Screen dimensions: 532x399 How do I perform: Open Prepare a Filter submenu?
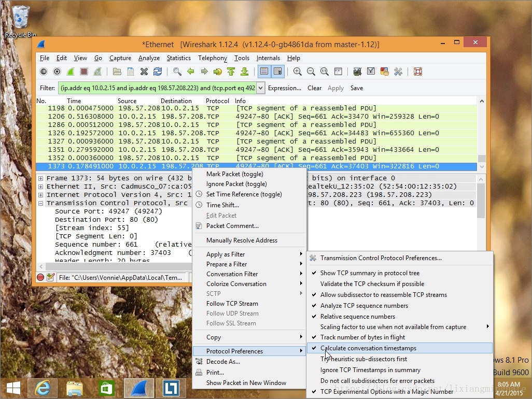249,264
